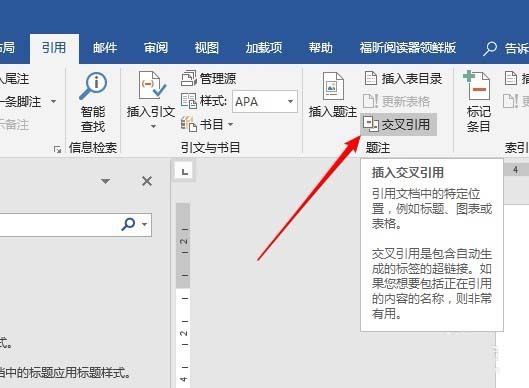
Task: Click the 智能查找 magnifier icon
Action: pyautogui.click(x=93, y=86)
